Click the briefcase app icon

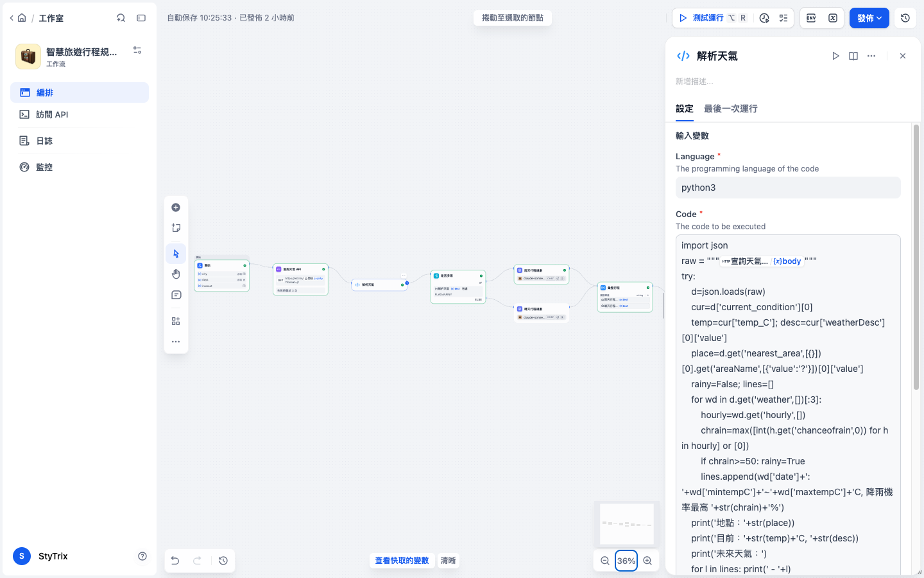coord(28,57)
